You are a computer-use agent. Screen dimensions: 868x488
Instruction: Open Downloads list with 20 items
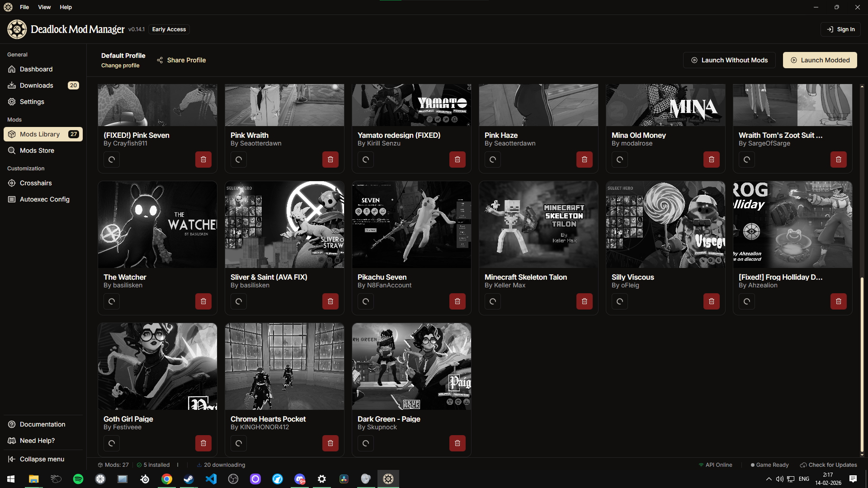point(37,85)
